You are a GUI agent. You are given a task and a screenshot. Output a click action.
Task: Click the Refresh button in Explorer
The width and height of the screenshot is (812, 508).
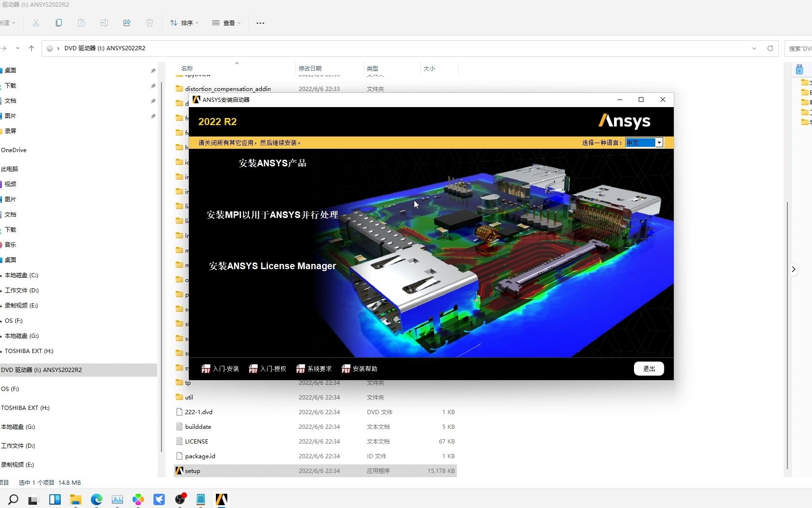[770, 48]
